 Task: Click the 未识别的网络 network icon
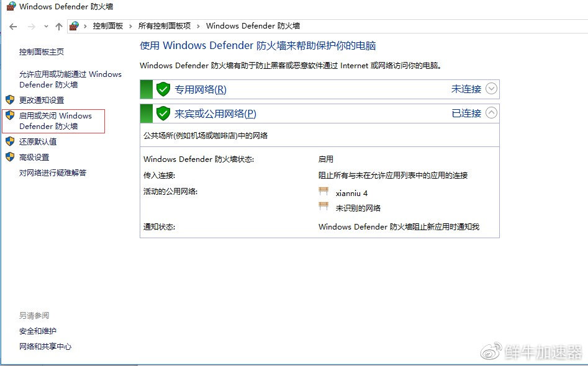click(x=324, y=205)
